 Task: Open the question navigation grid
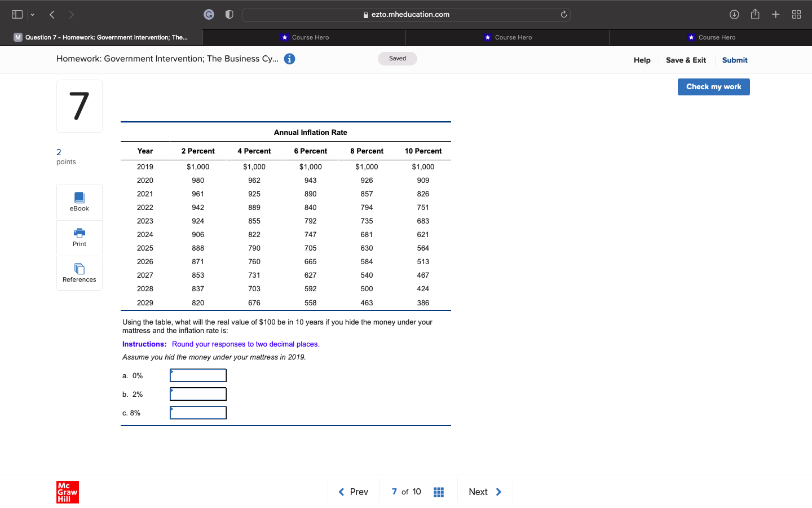[439, 492]
